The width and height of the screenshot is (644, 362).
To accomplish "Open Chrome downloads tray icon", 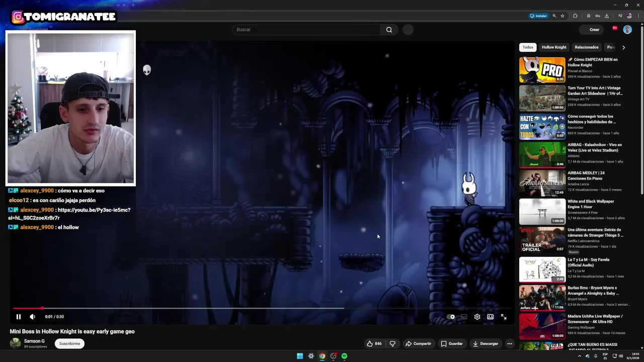I will point(607,16).
